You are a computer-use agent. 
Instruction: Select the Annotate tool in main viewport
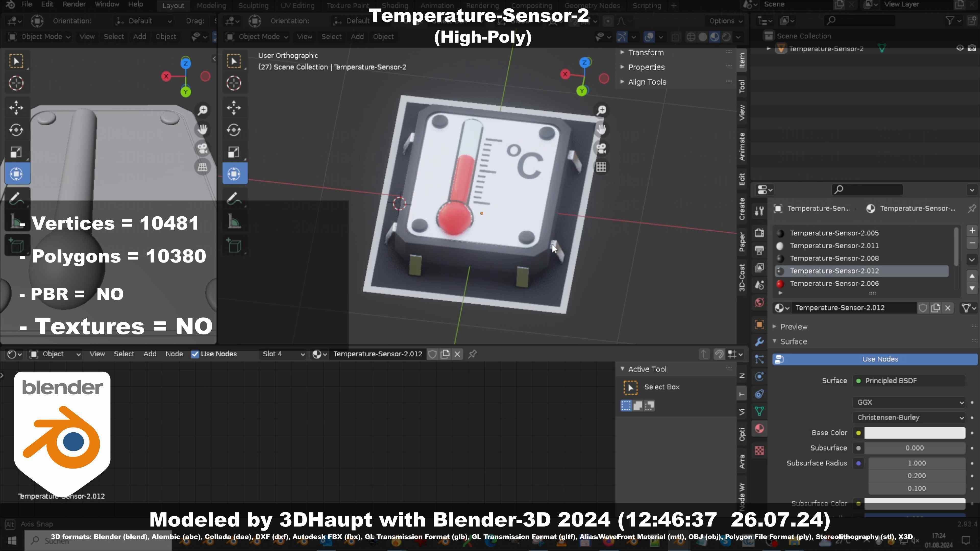coord(234,198)
